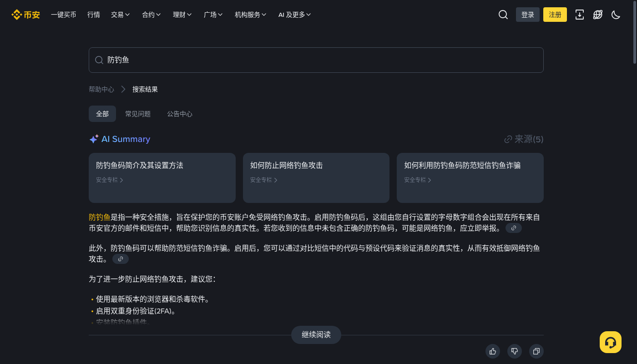Open the 行情 menu item
The width and height of the screenshot is (637, 364).
coord(94,15)
